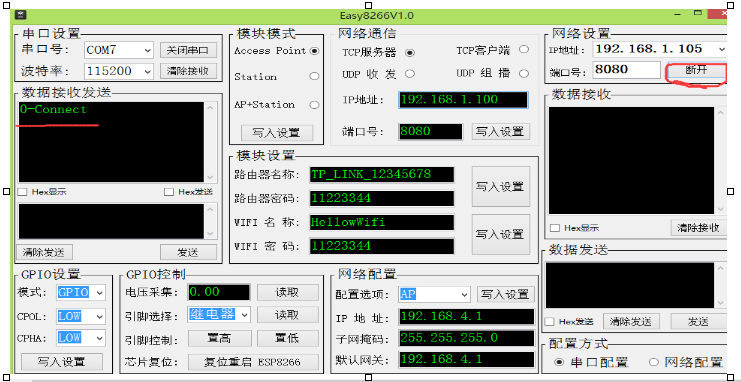Open the 引脚选择 继电器 dropdown

pos(244,314)
